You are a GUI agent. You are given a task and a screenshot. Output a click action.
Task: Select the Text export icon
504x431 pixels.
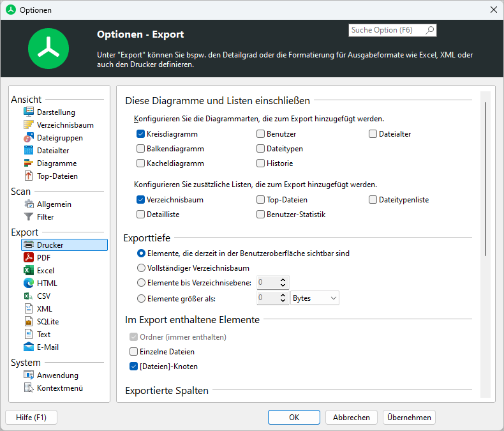coord(29,334)
